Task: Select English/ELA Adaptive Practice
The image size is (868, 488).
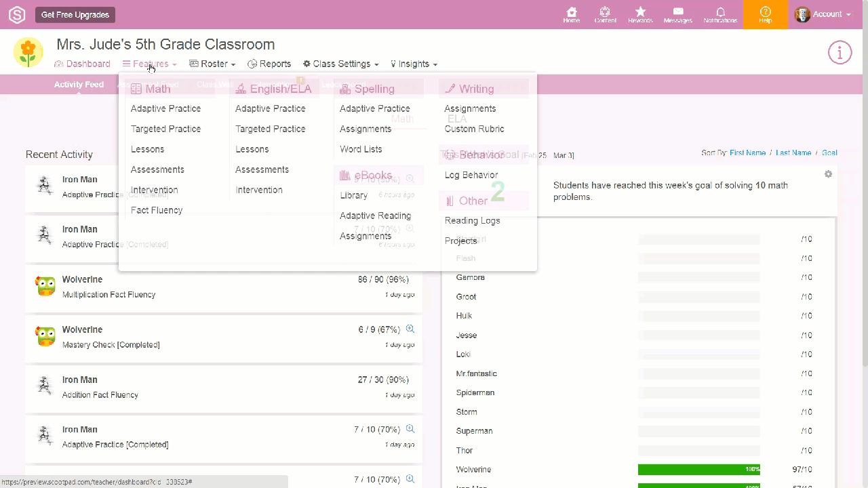Action: [270, 108]
